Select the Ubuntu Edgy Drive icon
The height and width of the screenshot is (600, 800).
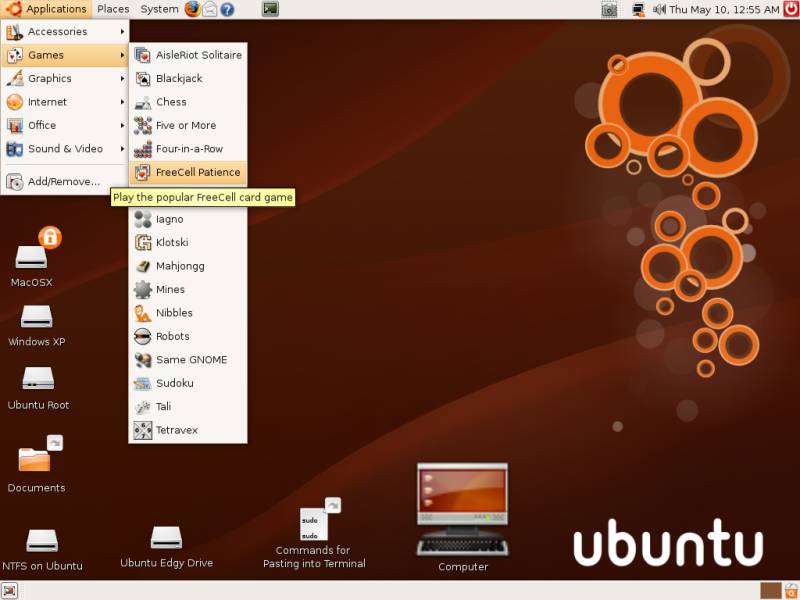166,538
